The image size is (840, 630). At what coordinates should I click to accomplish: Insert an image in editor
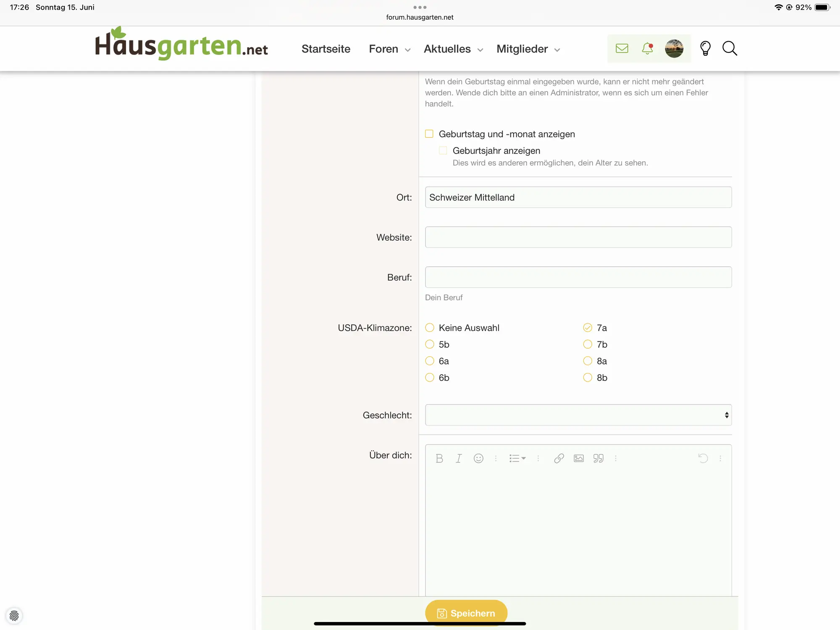coord(579,458)
